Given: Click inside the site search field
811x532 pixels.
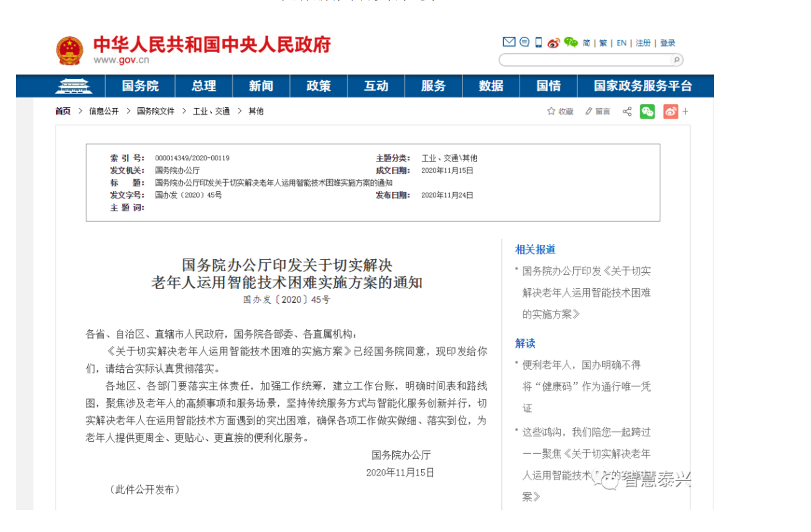Looking at the screenshot, I should [585, 60].
